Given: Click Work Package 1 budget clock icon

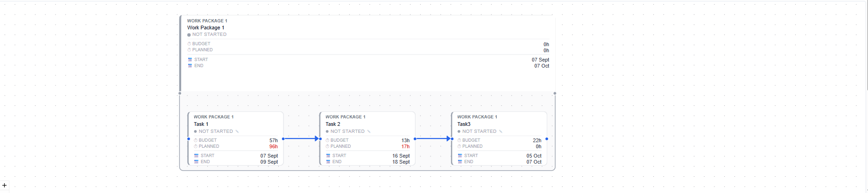Looking at the screenshot, I should (189, 44).
